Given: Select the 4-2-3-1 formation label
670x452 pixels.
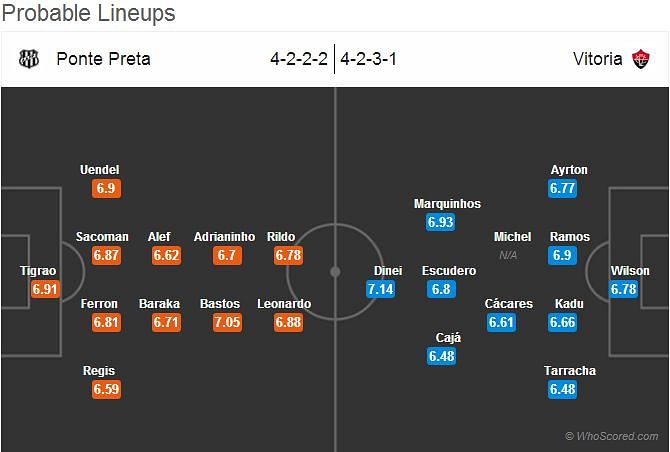Looking at the screenshot, I should pos(369,59).
